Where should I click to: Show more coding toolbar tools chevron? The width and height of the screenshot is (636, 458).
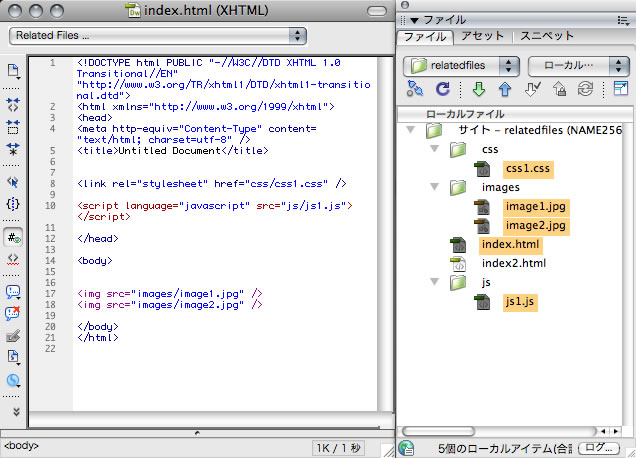click(x=16, y=412)
